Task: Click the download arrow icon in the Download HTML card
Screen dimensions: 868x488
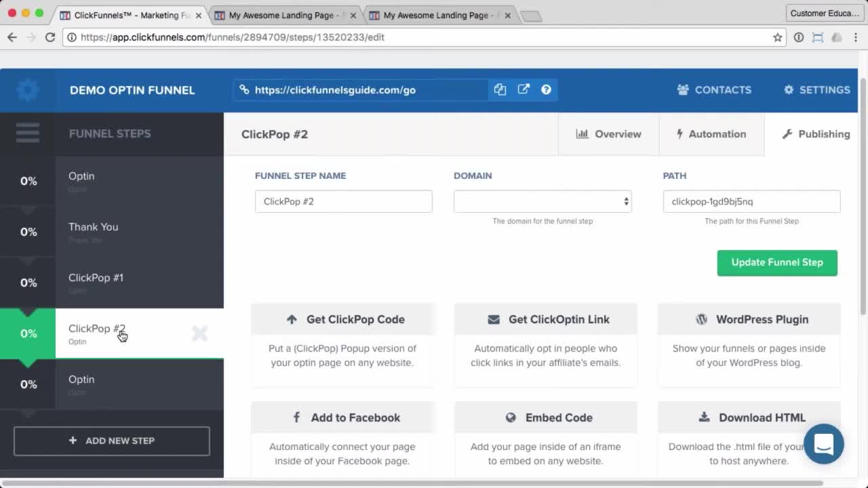Action: coord(704,418)
